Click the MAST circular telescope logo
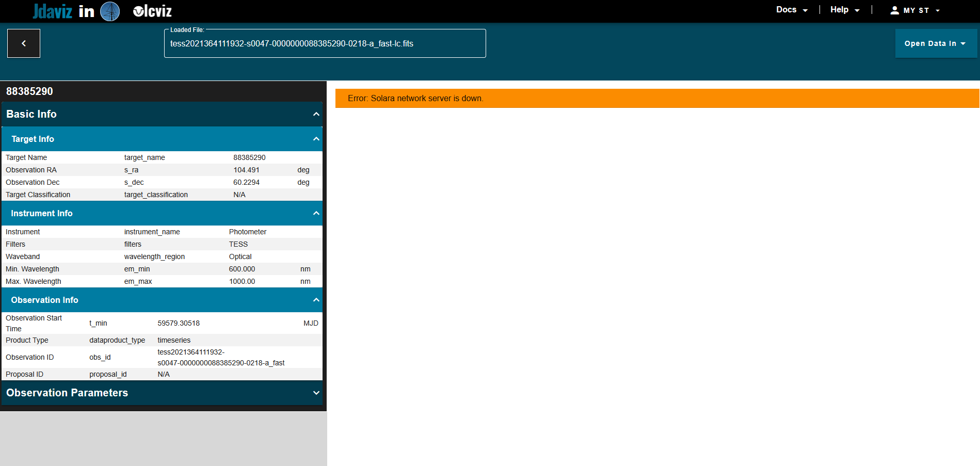This screenshot has width=980, height=466. tap(110, 11)
